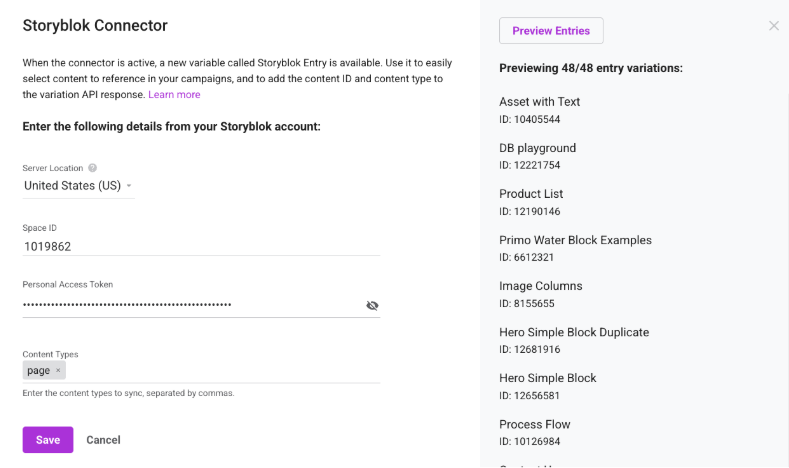Close the Storyblok Connector panel

click(774, 26)
